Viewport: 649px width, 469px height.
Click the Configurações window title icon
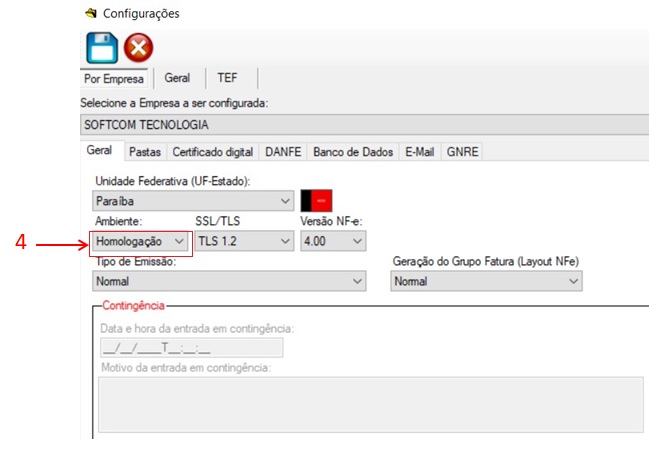point(91,14)
